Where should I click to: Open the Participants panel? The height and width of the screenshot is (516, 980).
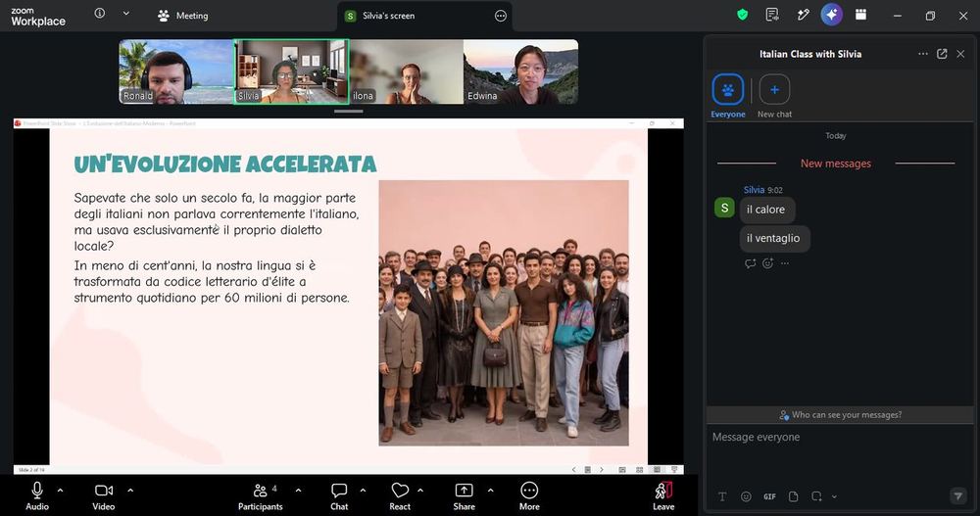(x=260, y=496)
